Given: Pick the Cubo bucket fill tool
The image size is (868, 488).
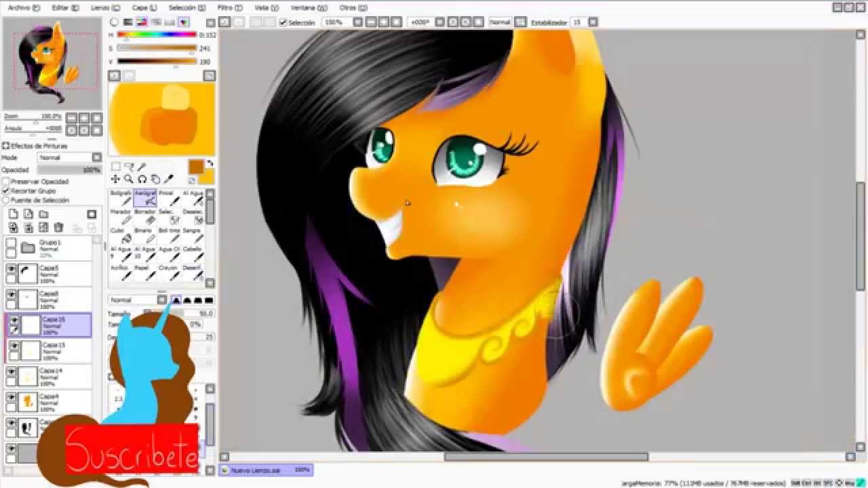Looking at the screenshot, I should [118, 235].
